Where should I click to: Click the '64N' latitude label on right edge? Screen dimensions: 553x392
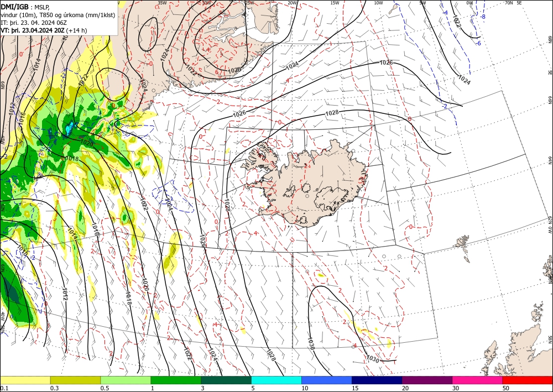click(550, 160)
